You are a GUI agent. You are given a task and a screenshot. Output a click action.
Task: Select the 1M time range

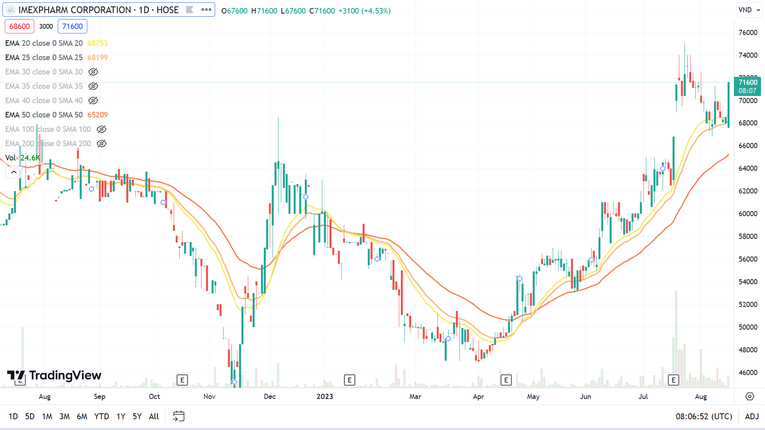click(47, 416)
